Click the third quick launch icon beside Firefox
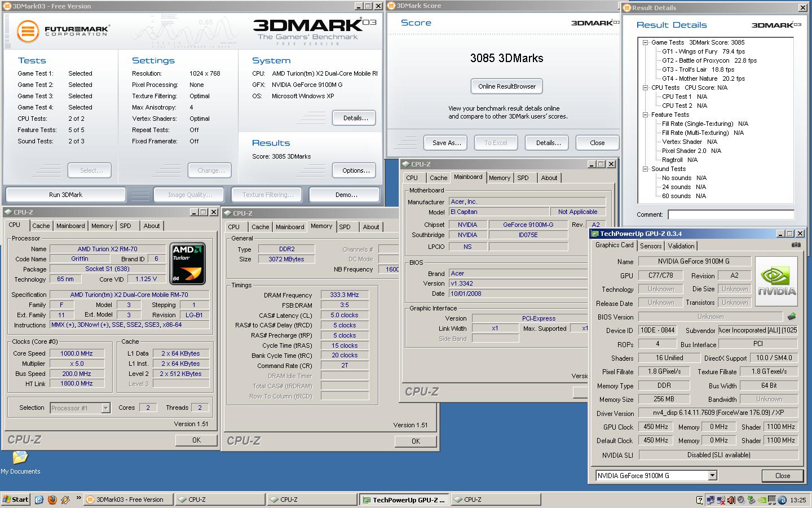Viewport: 812px width, 508px height. pyautogui.click(x=65, y=500)
